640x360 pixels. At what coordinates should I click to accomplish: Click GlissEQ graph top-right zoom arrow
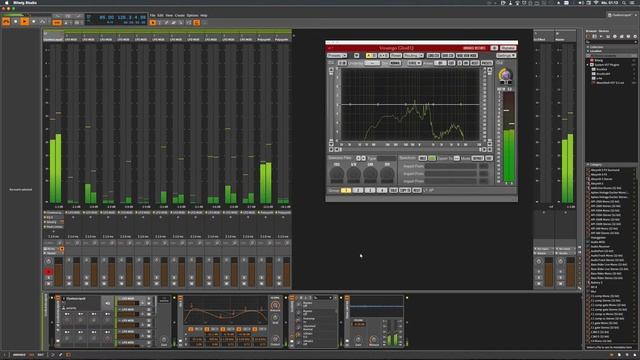490,70
